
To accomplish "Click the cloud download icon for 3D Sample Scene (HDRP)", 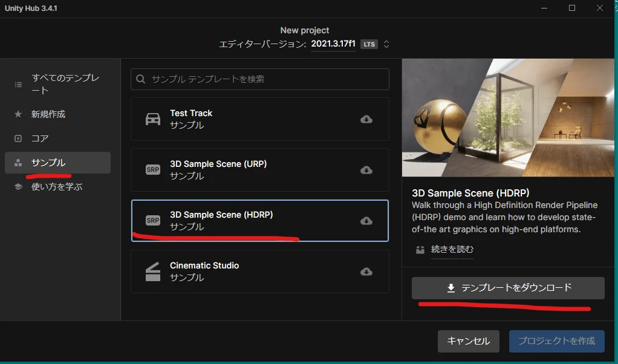I will click(366, 221).
